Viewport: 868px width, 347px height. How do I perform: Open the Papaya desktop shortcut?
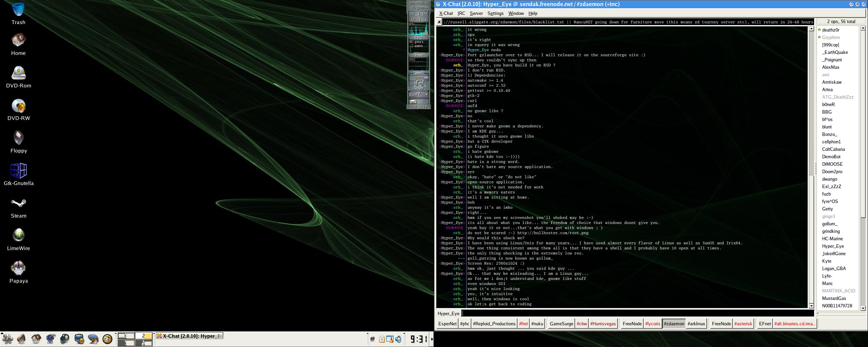pos(18,268)
